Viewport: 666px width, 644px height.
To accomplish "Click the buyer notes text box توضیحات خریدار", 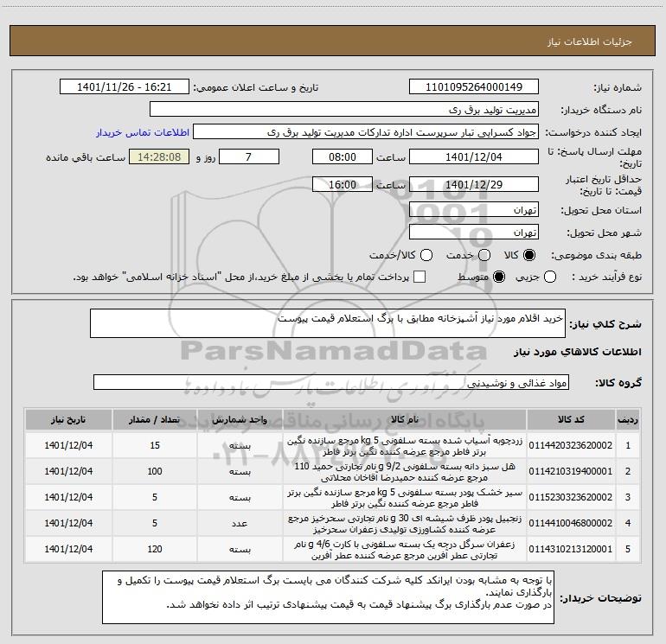I will tap(329, 597).
